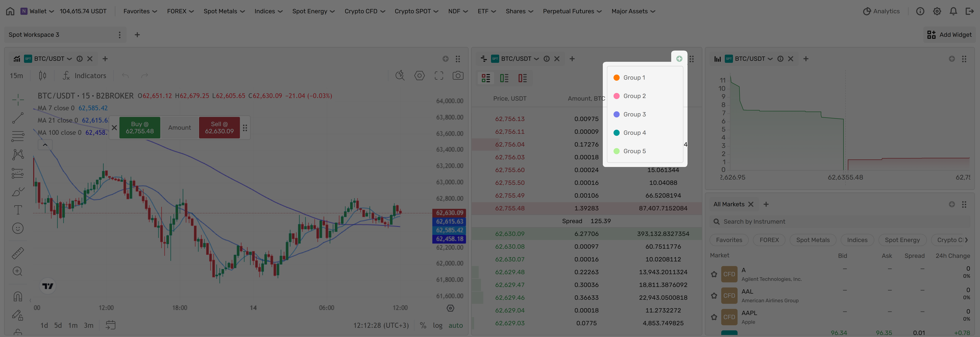Open the information icon in the header
The image size is (980, 337).
tap(920, 11)
